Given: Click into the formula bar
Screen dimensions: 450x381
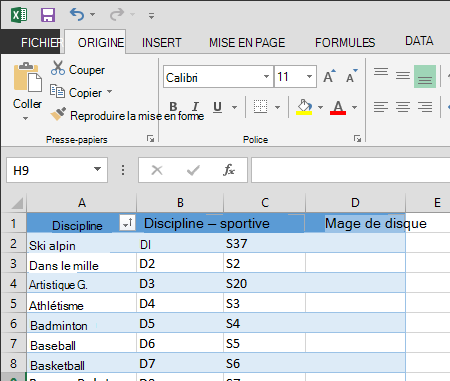Looking at the screenshot, I should [351, 170].
